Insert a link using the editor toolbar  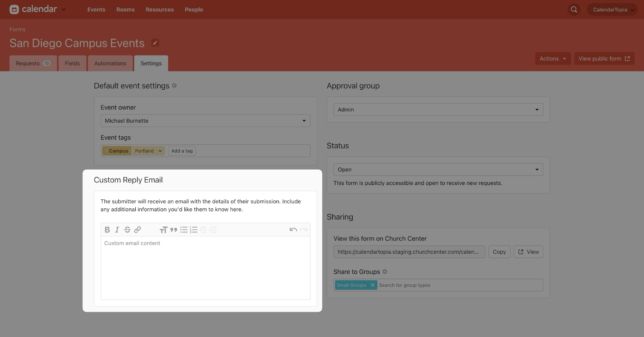click(137, 230)
